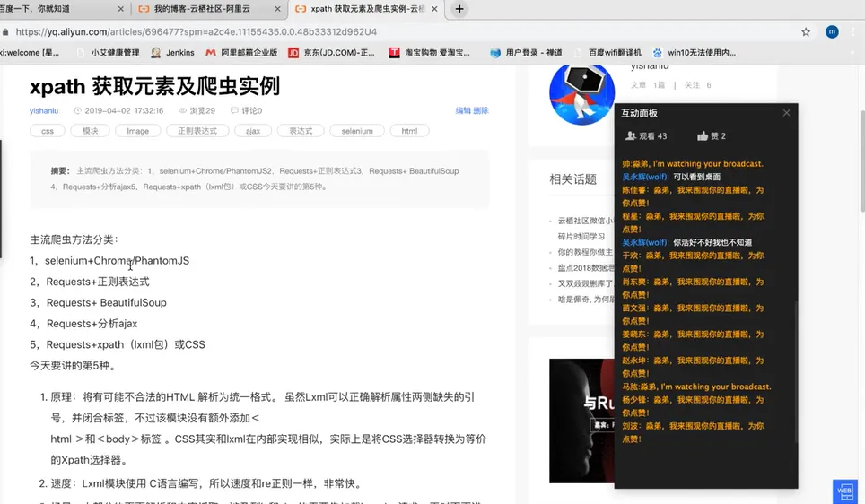
Task: Click the page vertical scrollbar thumb
Action: 862,161
